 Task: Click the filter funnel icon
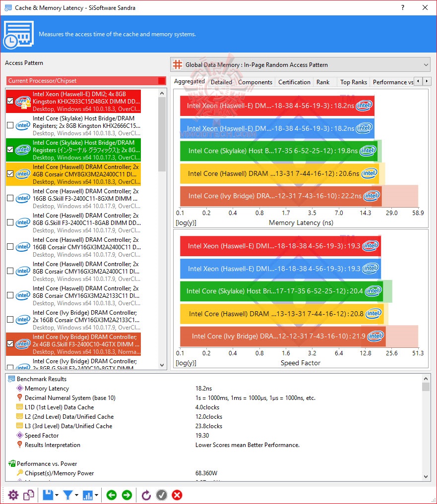tap(67, 495)
